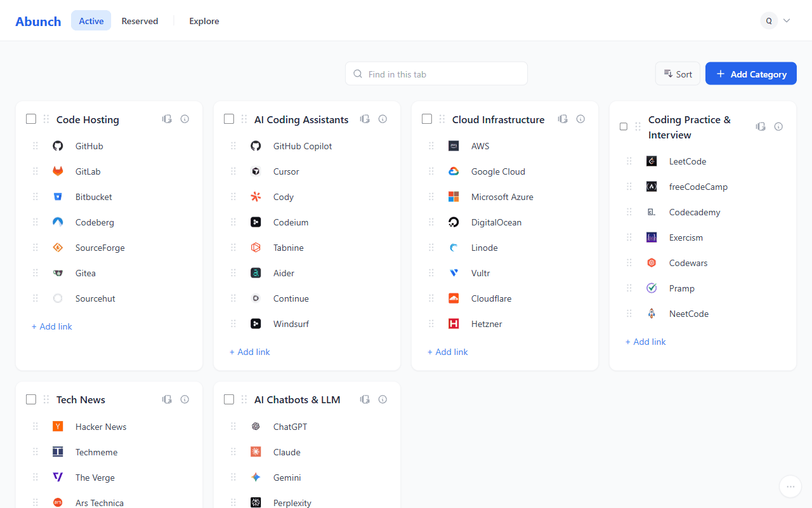
Task: Click the LeetCode logo icon
Action: pos(652,161)
